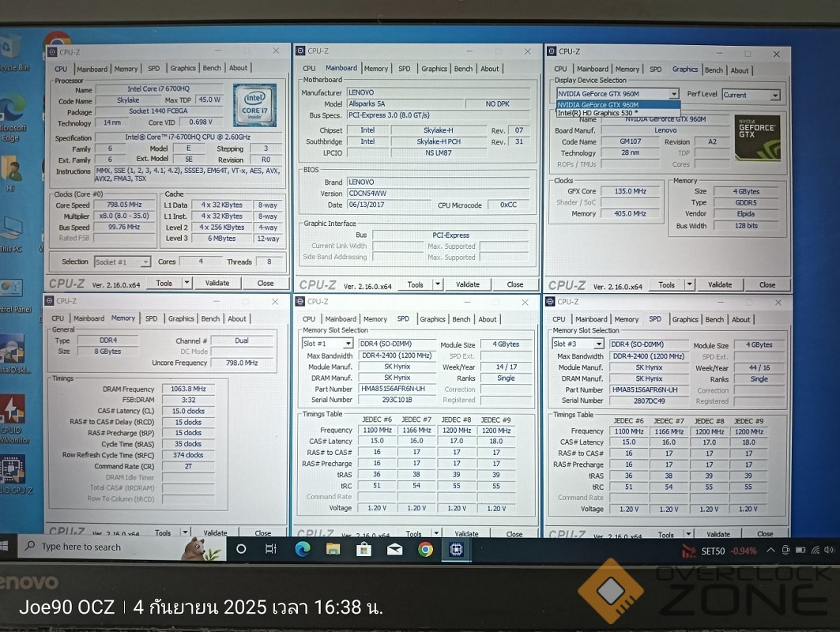Viewport: 840px width, 632px height.
Task: Select the Core Speed value 798.05 MHz
Action: pos(124,205)
